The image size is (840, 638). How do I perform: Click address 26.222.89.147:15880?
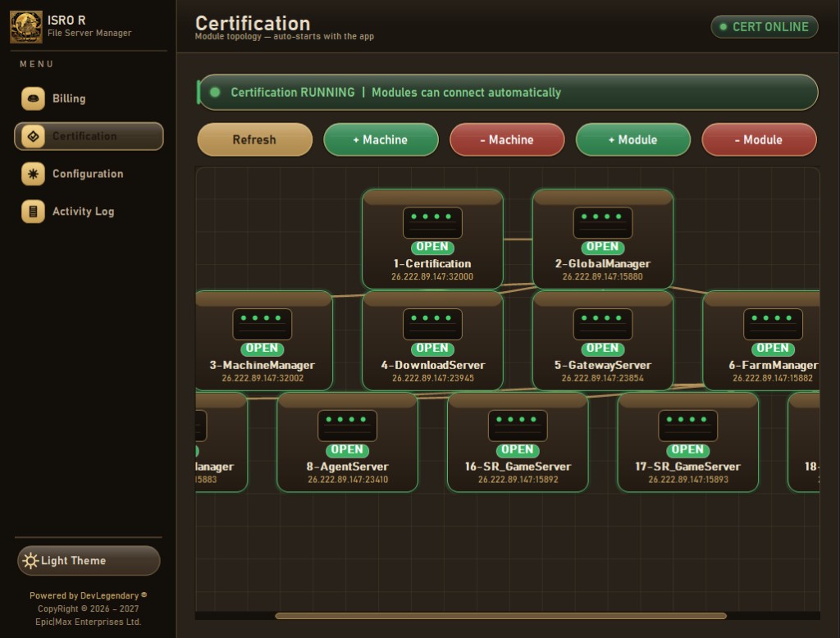[x=603, y=277]
